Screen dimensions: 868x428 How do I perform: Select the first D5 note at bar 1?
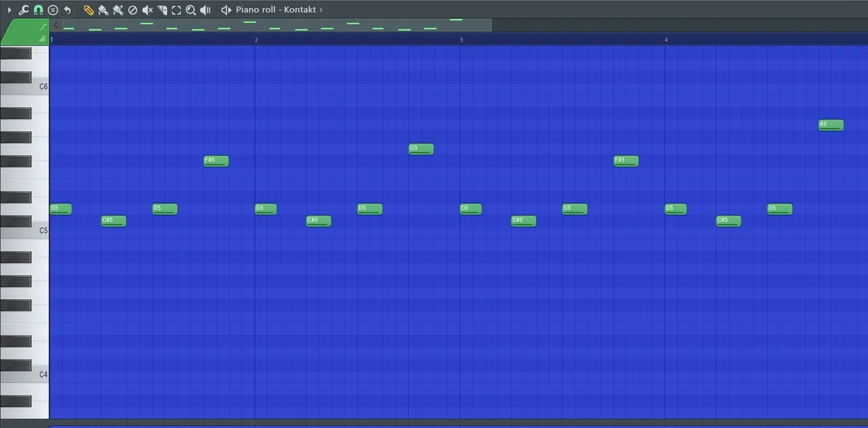point(61,209)
